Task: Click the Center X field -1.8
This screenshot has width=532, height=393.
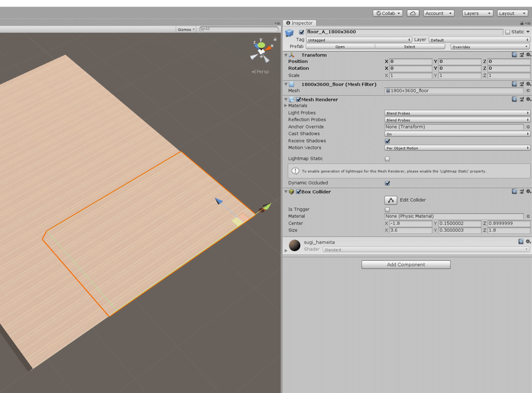Action: (x=411, y=224)
